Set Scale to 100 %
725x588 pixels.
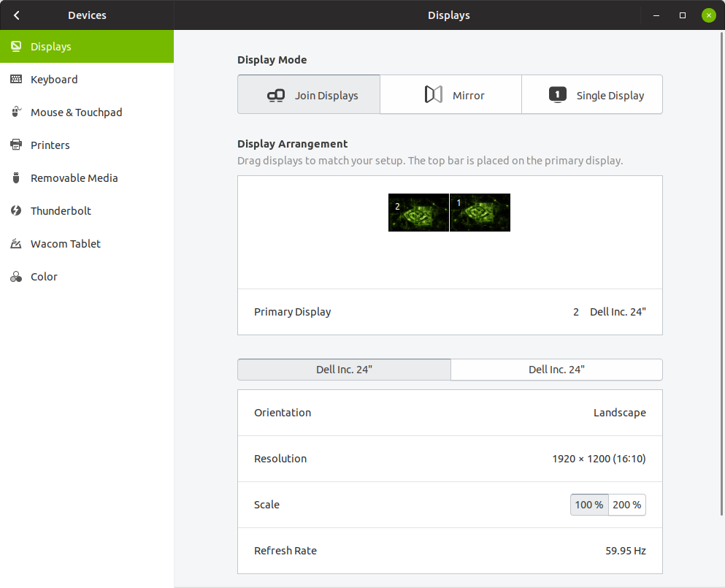(x=589, y=505)
